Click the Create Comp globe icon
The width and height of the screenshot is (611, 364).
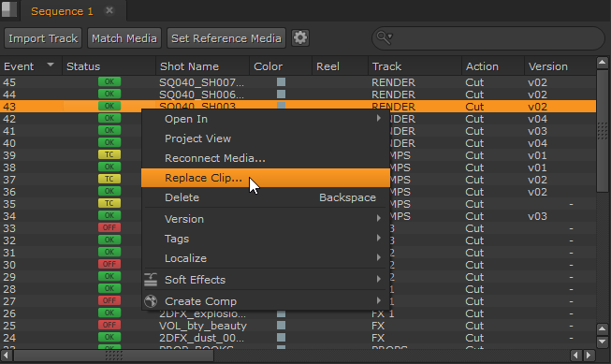151,301
